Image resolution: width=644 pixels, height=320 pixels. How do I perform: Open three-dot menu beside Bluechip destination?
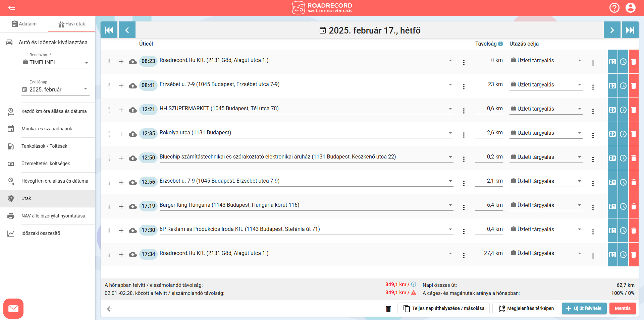point(464,159)
